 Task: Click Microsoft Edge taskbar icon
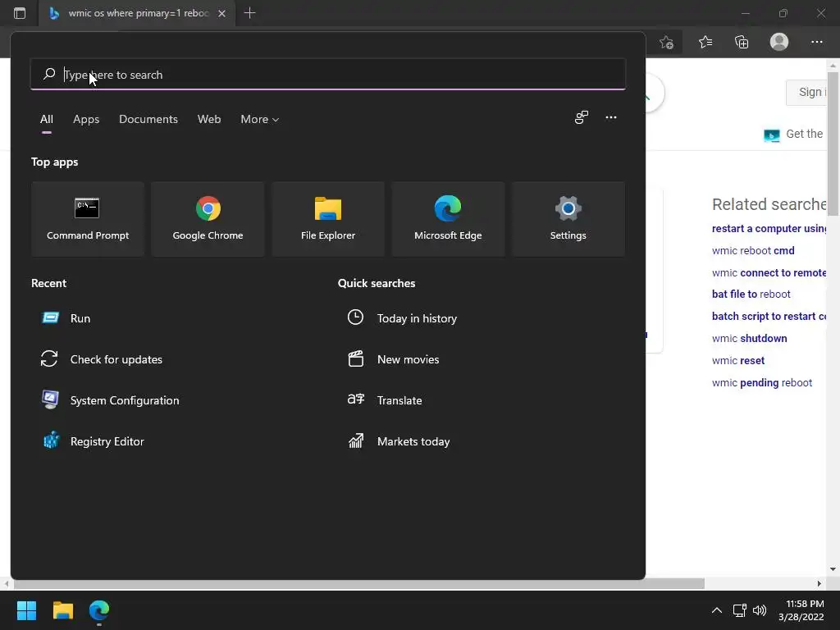[x=99, y=610]
